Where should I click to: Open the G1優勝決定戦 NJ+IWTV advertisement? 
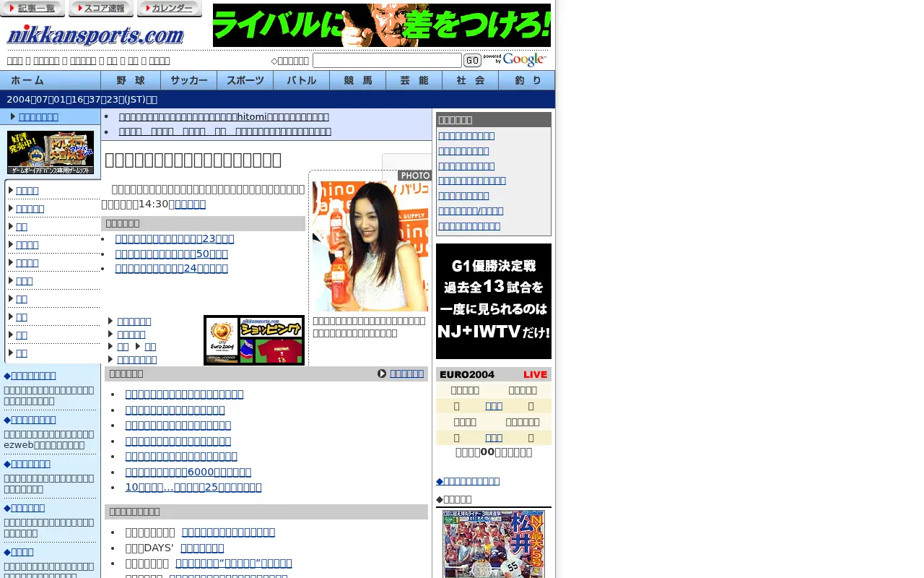(494, 301)
